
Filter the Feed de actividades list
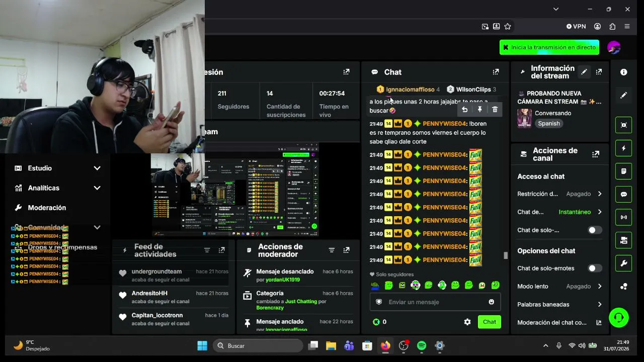pos(207,250)
